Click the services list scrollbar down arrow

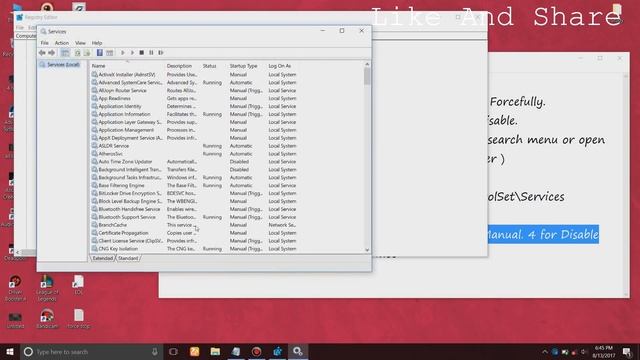pyautogui.click(x=367, y=250)
